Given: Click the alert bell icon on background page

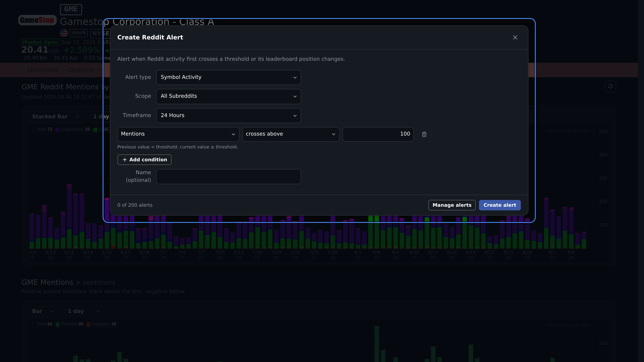Looking at the screenshot, I should [611, 86].
